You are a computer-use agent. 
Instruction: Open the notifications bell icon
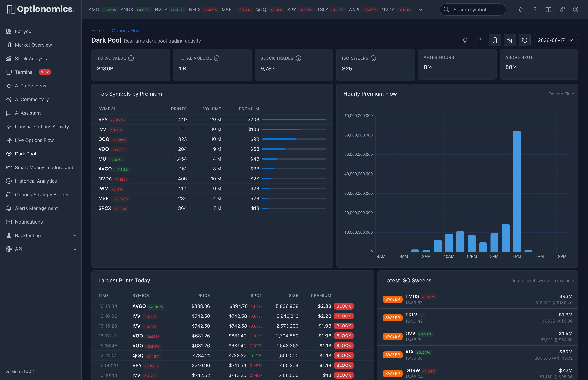tap(521, 10)
